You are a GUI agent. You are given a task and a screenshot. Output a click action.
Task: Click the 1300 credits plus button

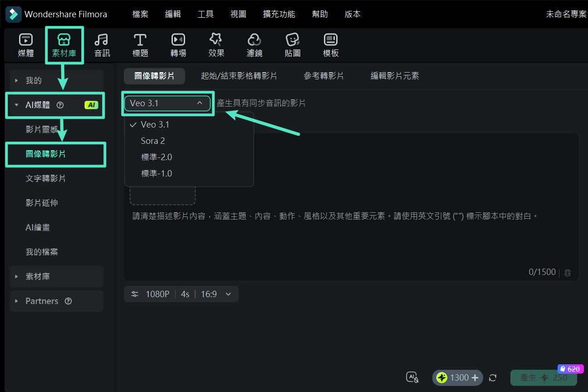475,377
